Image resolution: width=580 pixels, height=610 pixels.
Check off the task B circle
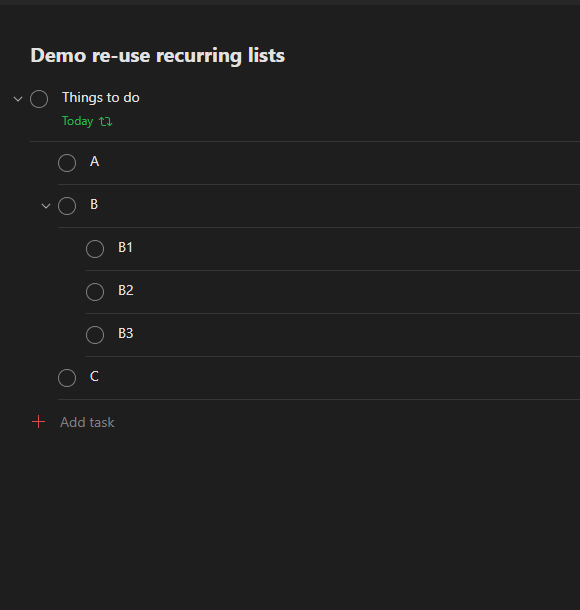[x=67, y=206]
